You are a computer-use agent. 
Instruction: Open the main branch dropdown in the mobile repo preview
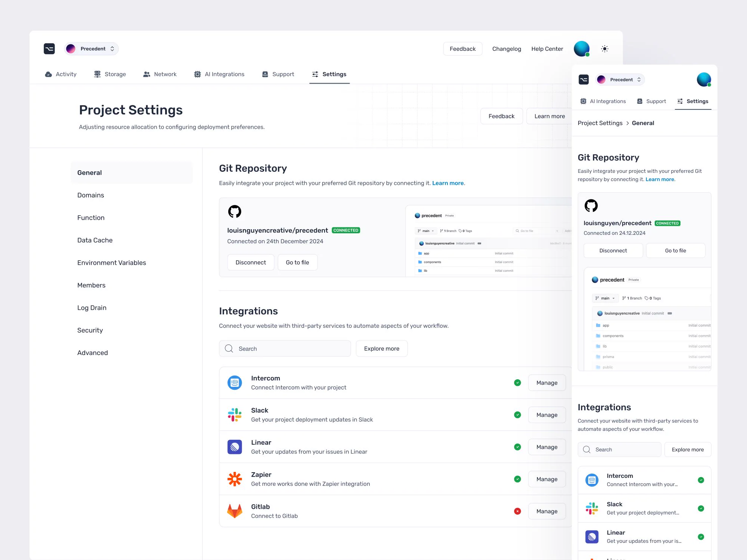605,298
